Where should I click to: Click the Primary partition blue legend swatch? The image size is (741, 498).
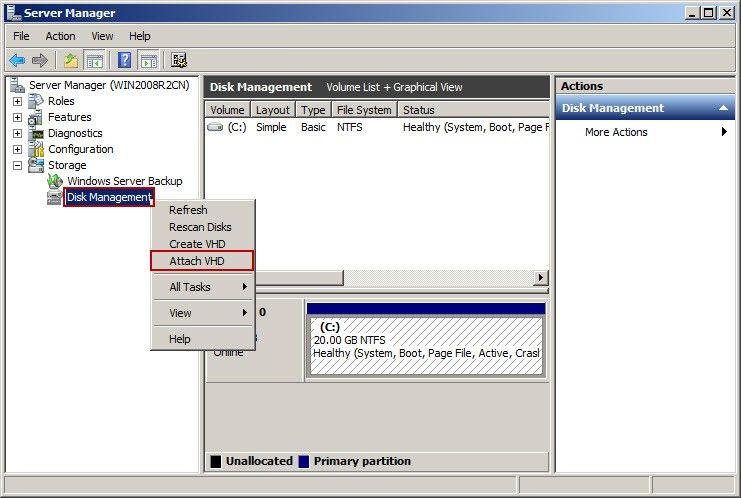pyautogui.click(x=304, y=461)
